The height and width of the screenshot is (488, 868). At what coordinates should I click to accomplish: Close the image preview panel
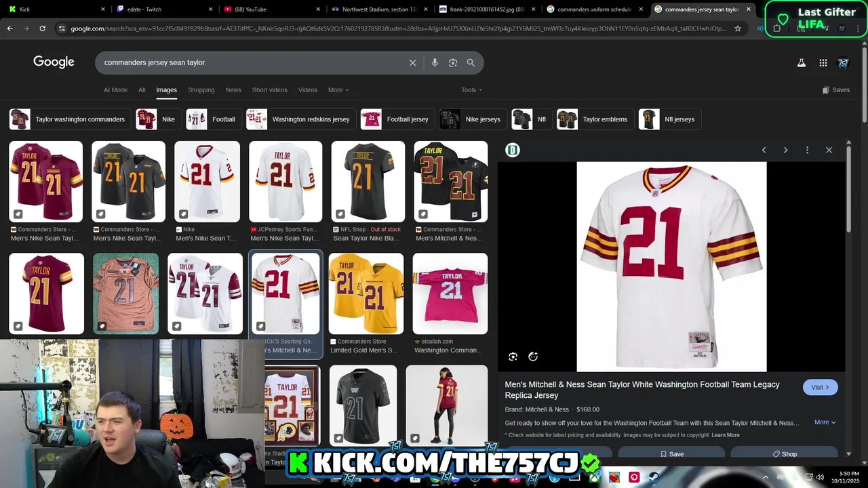coord(829,150)
